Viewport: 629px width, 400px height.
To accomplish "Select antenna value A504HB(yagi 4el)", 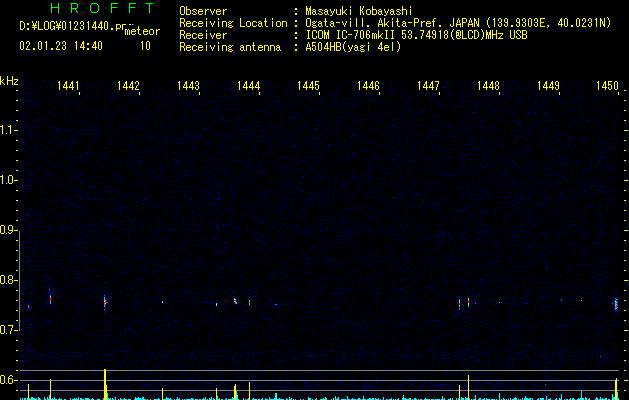I will coord(353,47).
